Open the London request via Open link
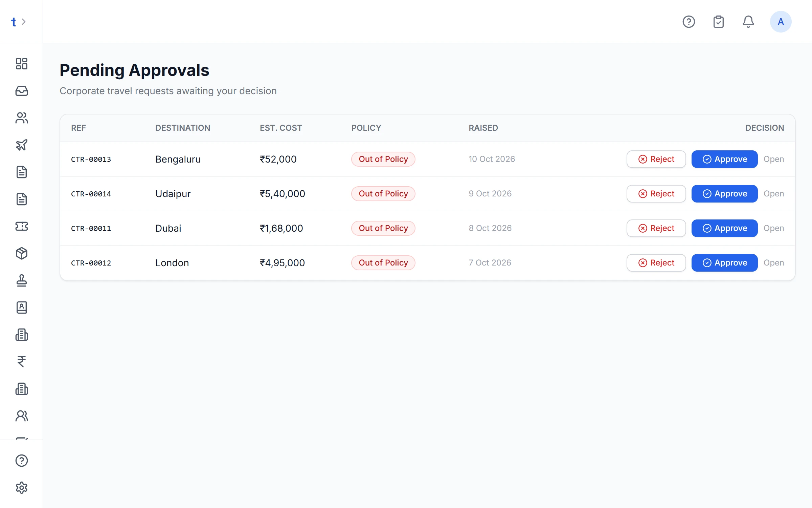 tap(773, 263)
